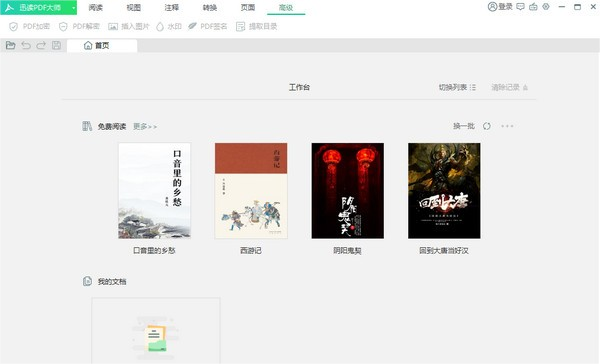Open the three-dots more options menu
This screenshot has height=364, width=600.
pos(507,126)
